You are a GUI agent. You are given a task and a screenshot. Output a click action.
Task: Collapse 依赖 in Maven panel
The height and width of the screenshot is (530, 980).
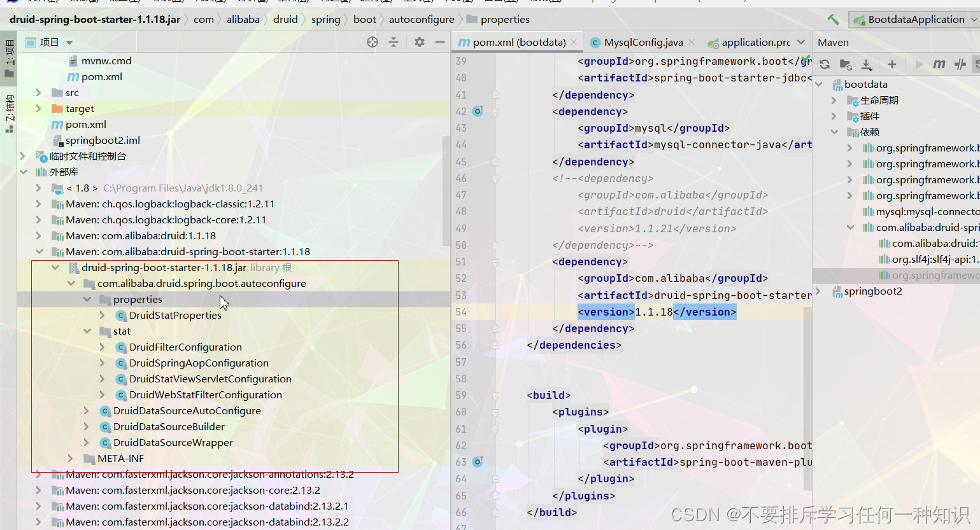[834, 132]
